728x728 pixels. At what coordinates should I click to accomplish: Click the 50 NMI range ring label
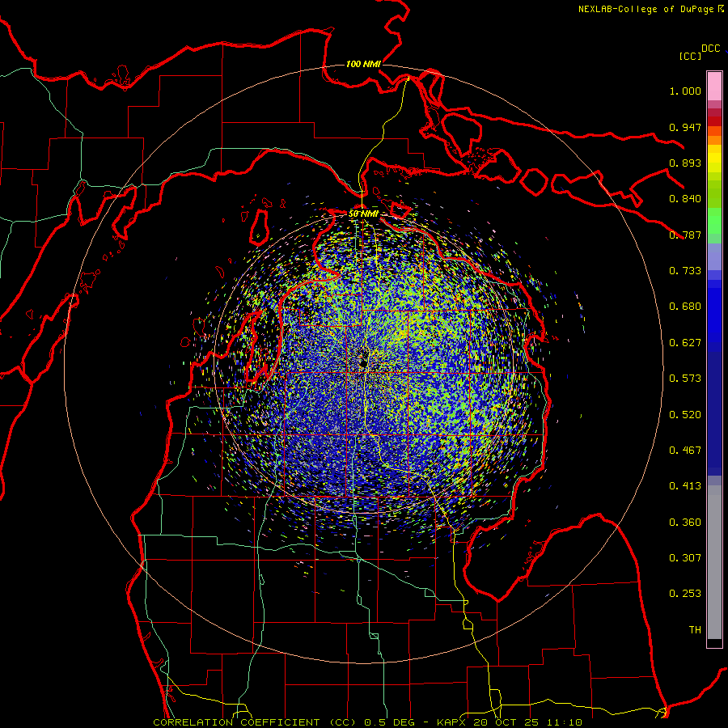363,214
